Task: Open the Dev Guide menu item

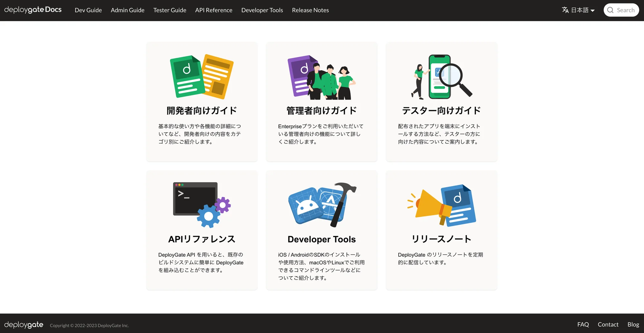Action: [x=88, y=10]
